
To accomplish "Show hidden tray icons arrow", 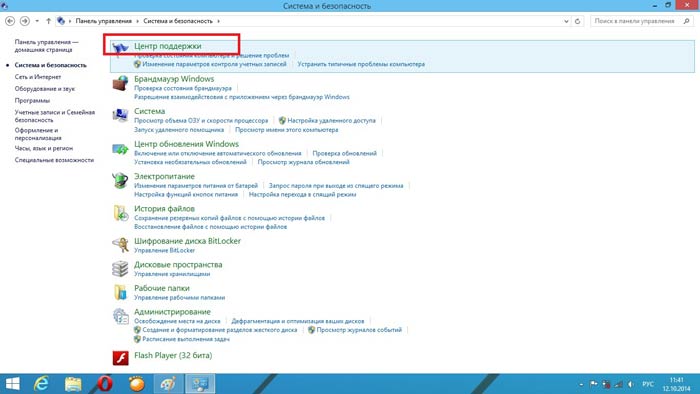I will point(581,384).
